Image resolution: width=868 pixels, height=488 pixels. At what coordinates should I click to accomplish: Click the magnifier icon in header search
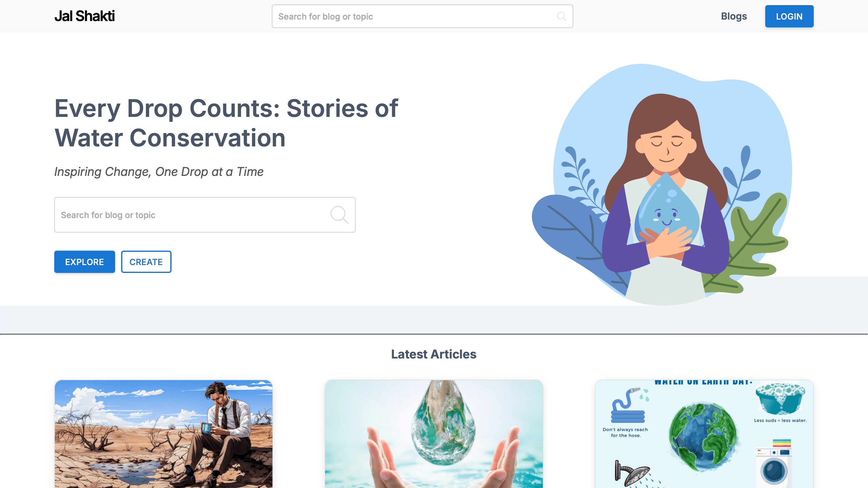(x=561, y=16)
